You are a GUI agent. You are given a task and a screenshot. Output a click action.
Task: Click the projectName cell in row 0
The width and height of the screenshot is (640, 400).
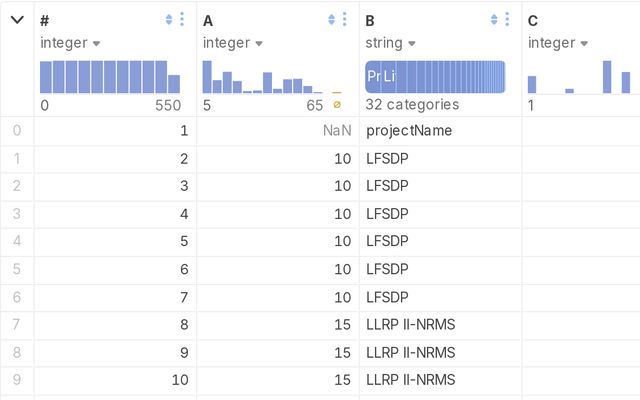pos(409,130)
